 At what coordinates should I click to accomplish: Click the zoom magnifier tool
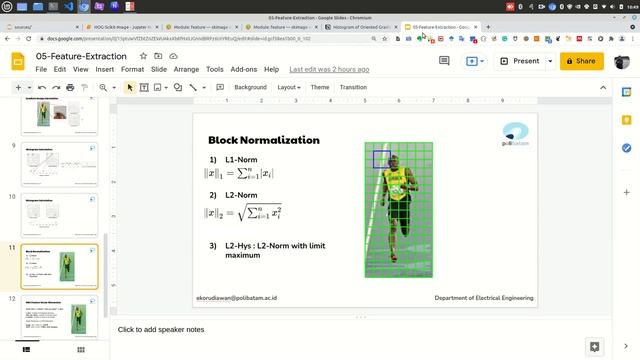coord(103,87)
